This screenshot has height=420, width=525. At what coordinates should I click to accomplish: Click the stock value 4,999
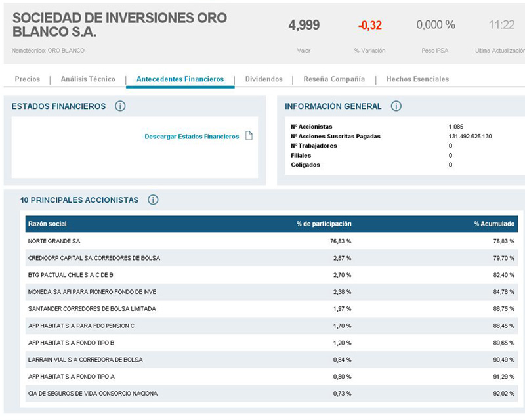[x=304, y=25]
